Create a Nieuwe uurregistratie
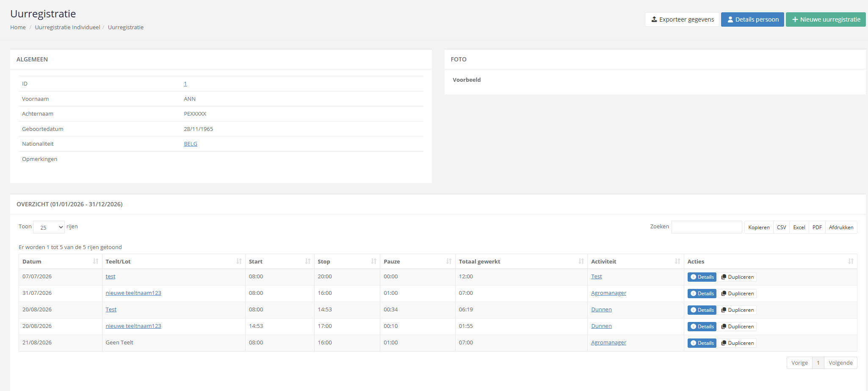The image size is (868, 391). 826,19
